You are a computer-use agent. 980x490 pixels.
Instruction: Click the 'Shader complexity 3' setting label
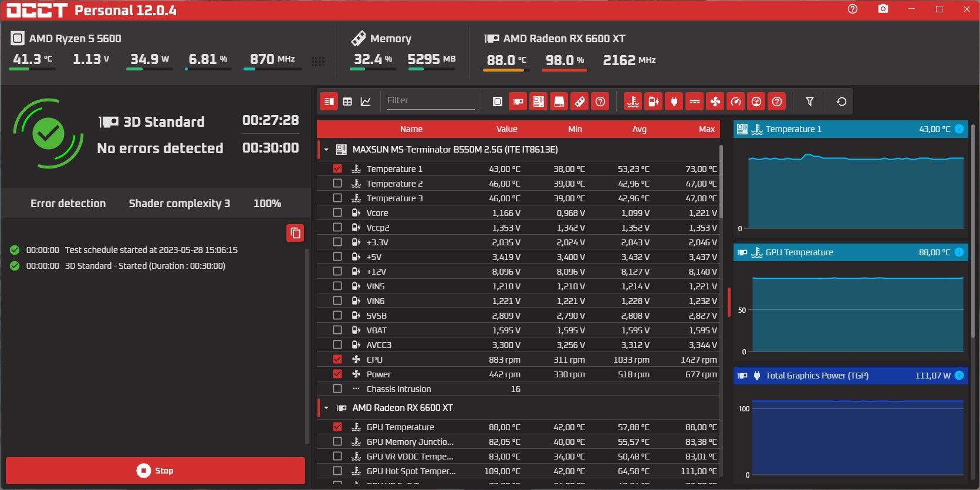pyautogui.click(x=180, y=203)
